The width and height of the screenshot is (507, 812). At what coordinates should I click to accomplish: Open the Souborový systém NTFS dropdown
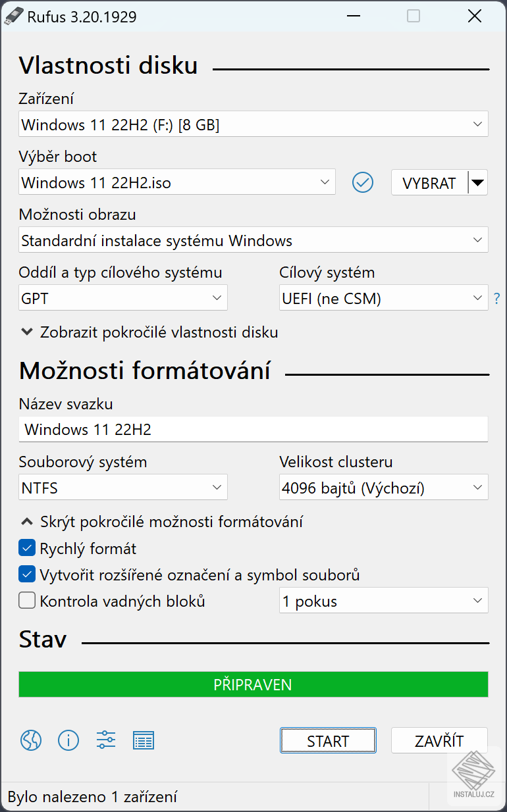[123, 488]
